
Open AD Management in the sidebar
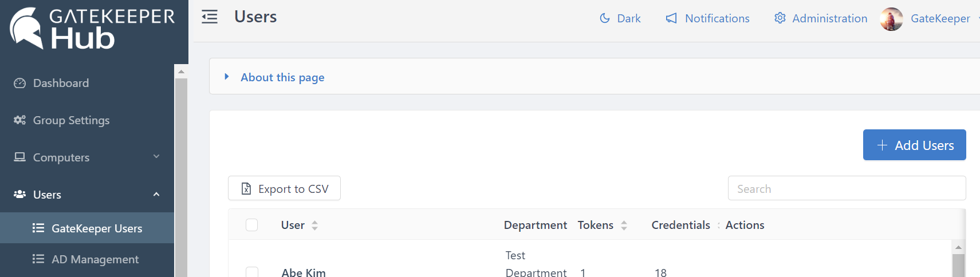point(95,259)
